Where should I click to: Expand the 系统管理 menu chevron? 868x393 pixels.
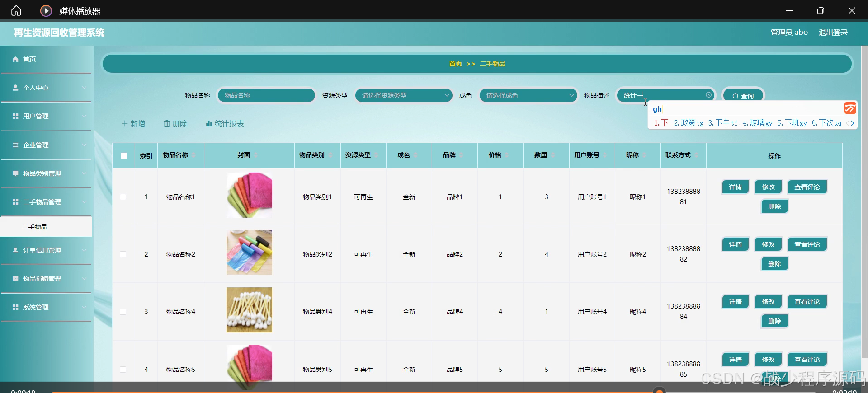point(84,307)
